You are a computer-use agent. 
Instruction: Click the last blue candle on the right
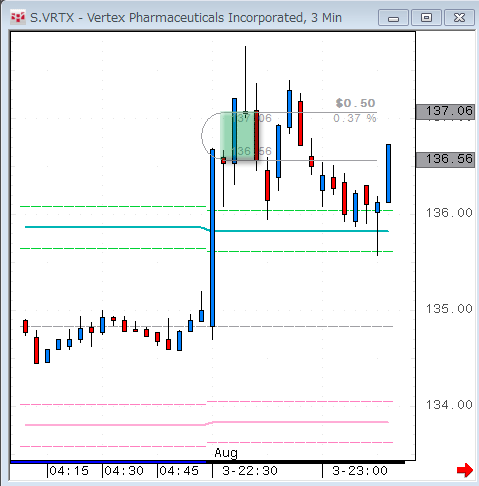388,173
